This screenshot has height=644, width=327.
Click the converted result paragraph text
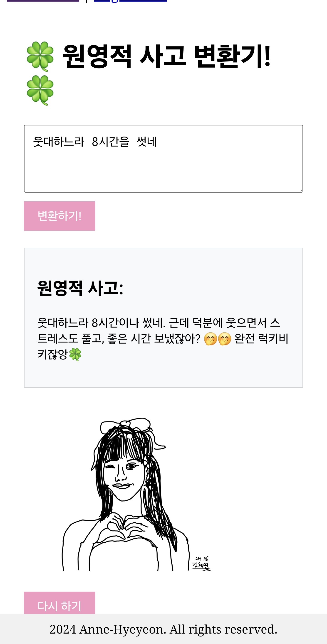[163, 339]
